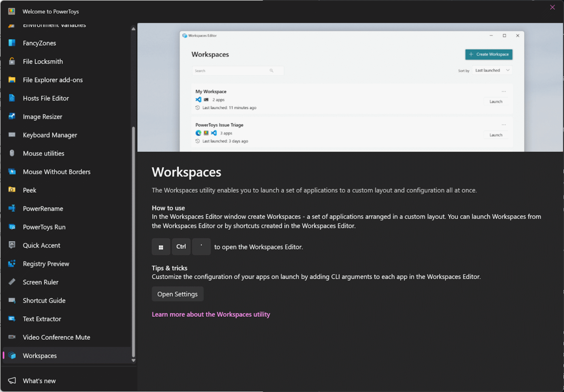The height and width of the screenshot is (392, 564).
Task: Click the PowerRename icon
Action: tap(12, 208)
